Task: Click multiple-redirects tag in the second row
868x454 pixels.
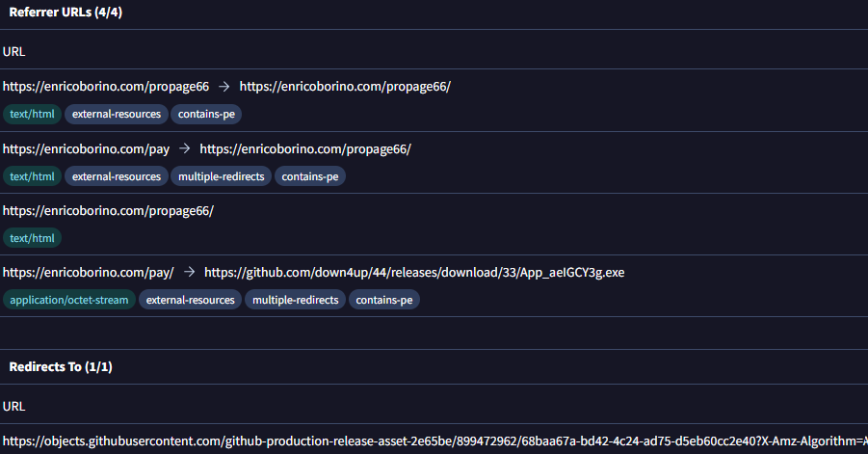Action: 222,176
